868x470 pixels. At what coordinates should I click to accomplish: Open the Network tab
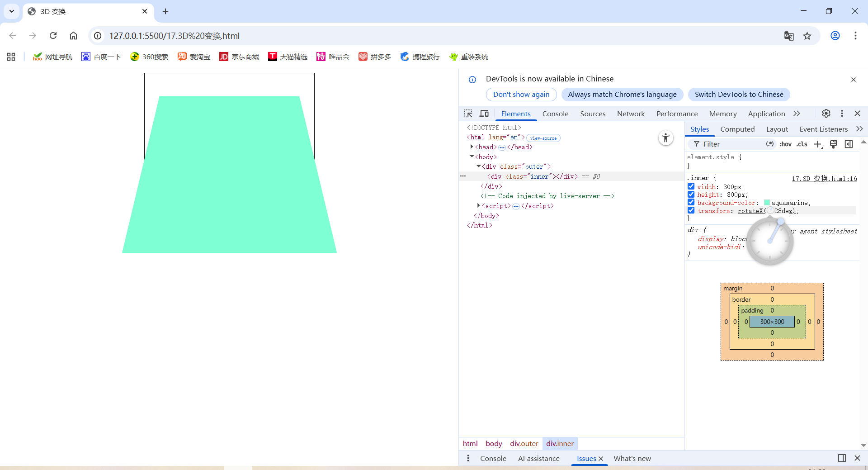coord(631,114)
